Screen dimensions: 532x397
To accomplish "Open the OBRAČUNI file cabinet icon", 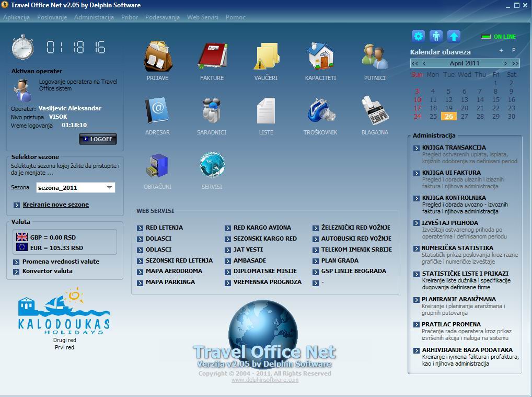I will coord(157,165).
